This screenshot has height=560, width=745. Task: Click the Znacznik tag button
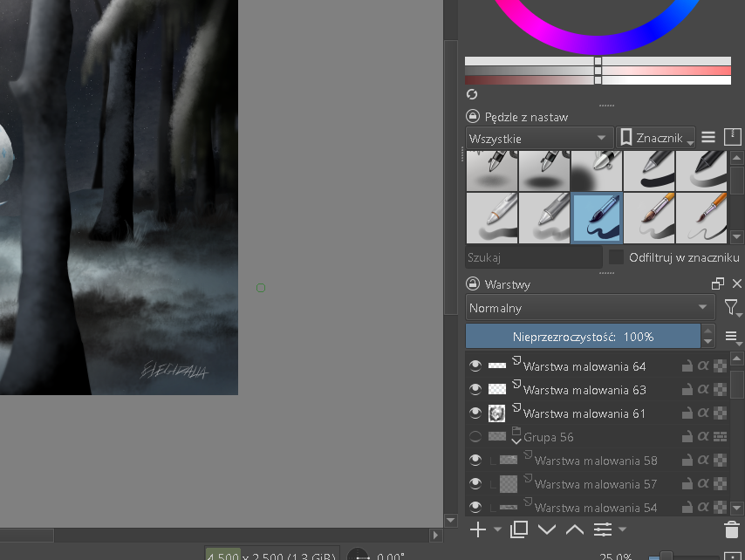pyautogui.click(x=654, y=138)
